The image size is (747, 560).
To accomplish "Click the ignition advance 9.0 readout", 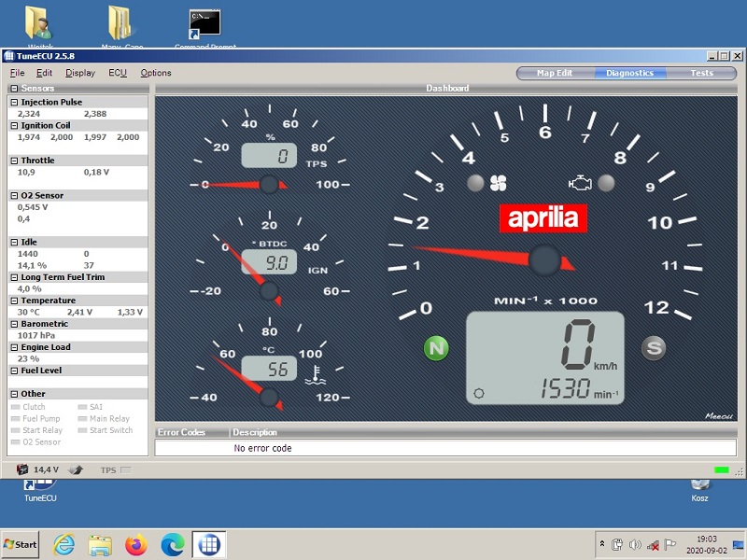I will pyautogui.click(x=269, y=262).
